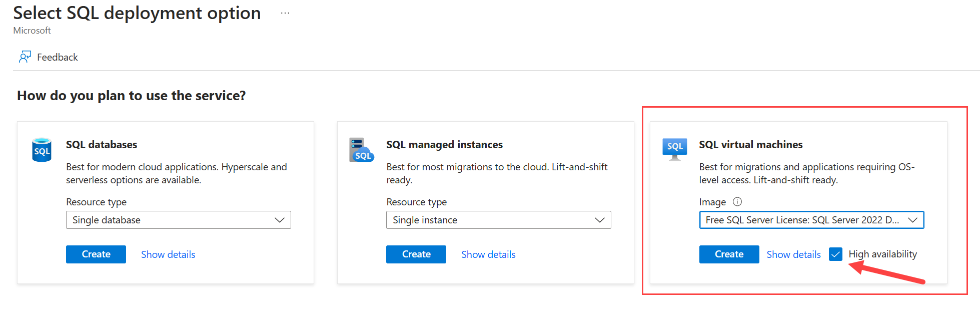Click the Resource type label under SQL databases
The image size is (980, 309).
tap(96, 202)
